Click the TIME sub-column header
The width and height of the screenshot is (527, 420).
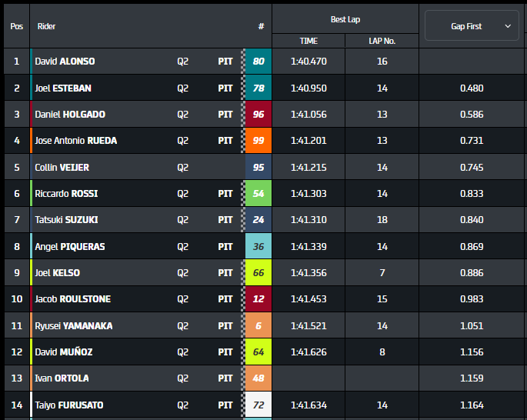click(309, 41)
